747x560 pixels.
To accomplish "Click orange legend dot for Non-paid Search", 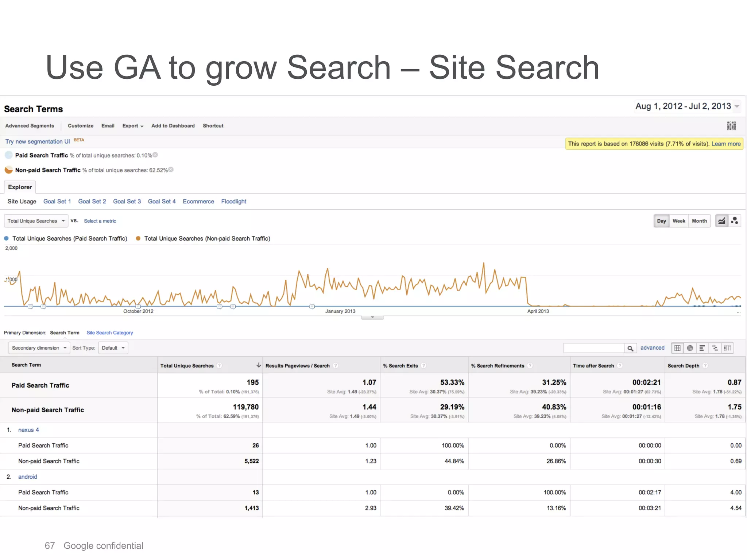I will (138, 238).
